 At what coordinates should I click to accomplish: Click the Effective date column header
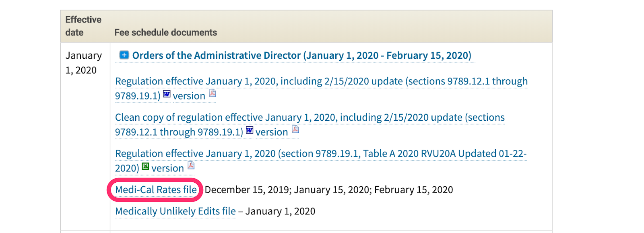pyautogui.click(x=83, y=26)
